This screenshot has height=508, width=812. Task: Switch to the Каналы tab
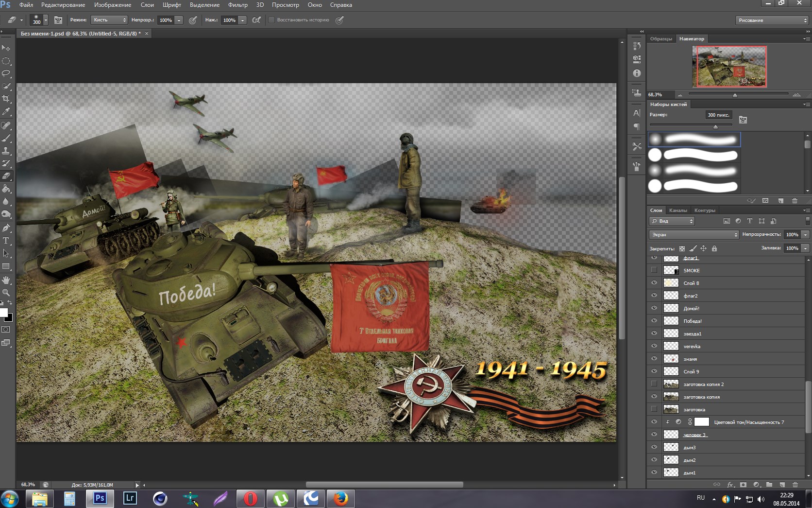(678, 210)
